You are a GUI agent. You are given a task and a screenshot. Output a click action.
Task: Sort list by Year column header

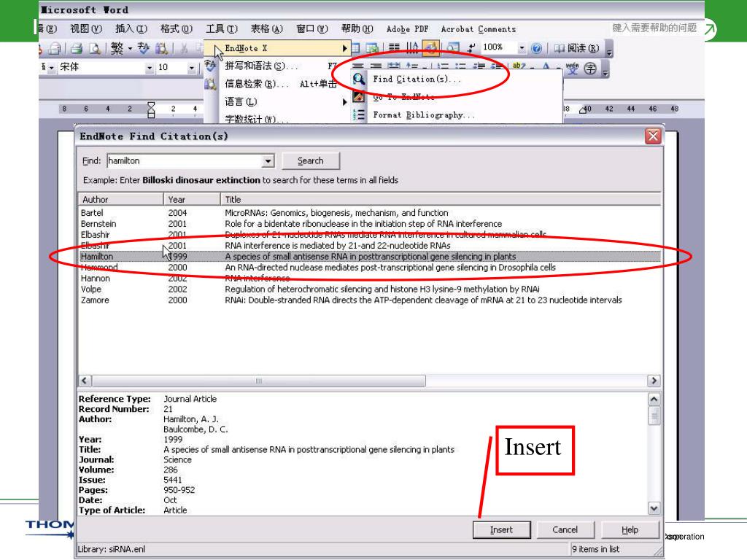tap(192, 199)
